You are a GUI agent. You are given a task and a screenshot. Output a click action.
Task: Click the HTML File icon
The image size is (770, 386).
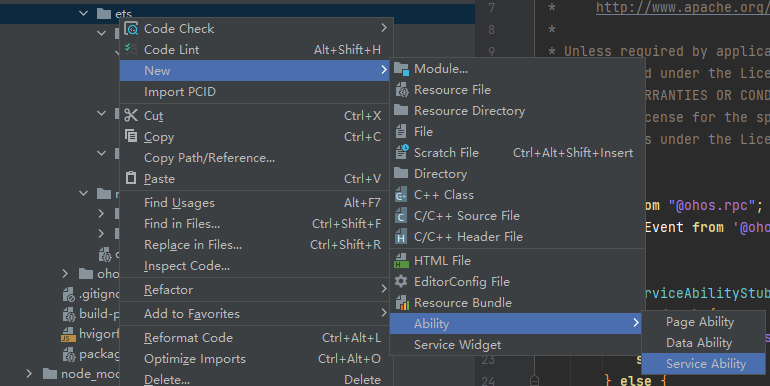(x=401, y=261)
